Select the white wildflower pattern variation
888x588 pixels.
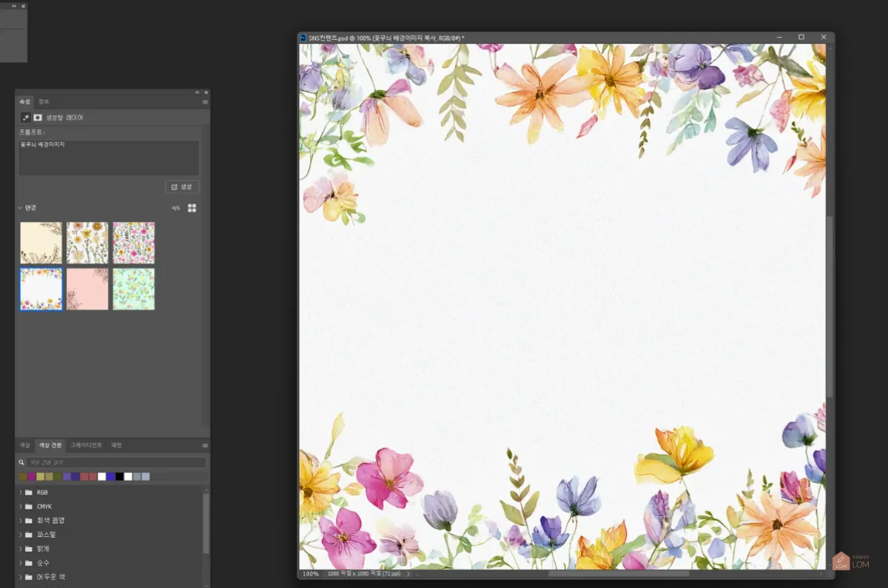(x=87, y=243)
